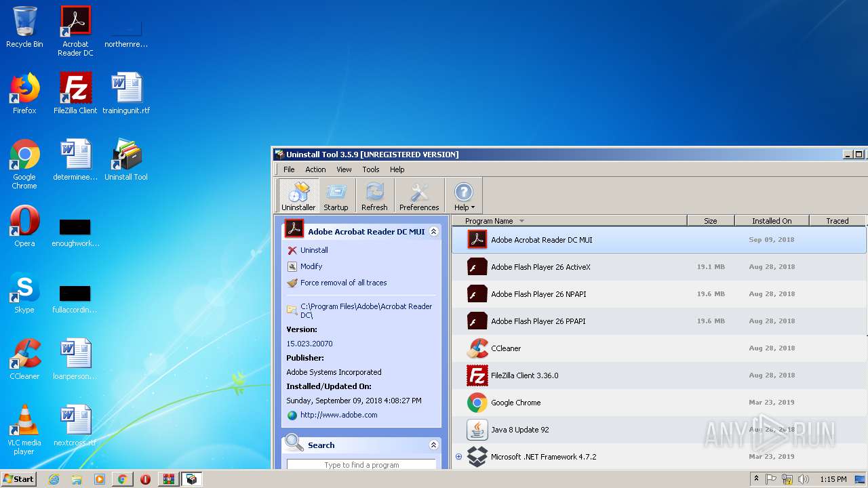Select Adobe Acrobat Reader DC MUI row icon

pyautogui.click(x=477, y=239)
